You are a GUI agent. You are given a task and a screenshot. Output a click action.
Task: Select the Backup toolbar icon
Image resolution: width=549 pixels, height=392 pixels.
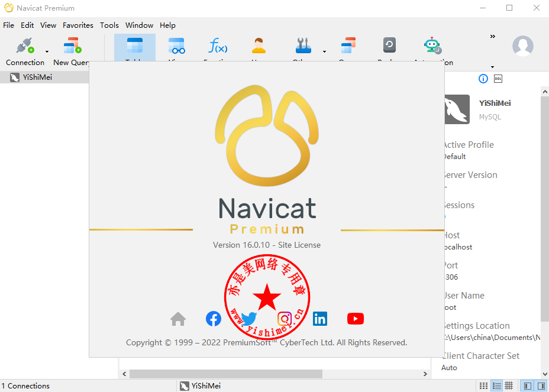point(389,45)
